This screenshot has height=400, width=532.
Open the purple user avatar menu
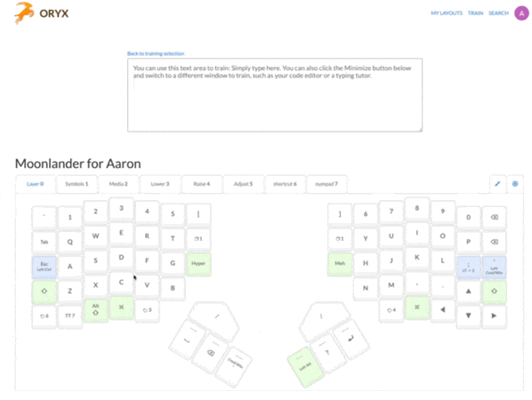[521, 13]
